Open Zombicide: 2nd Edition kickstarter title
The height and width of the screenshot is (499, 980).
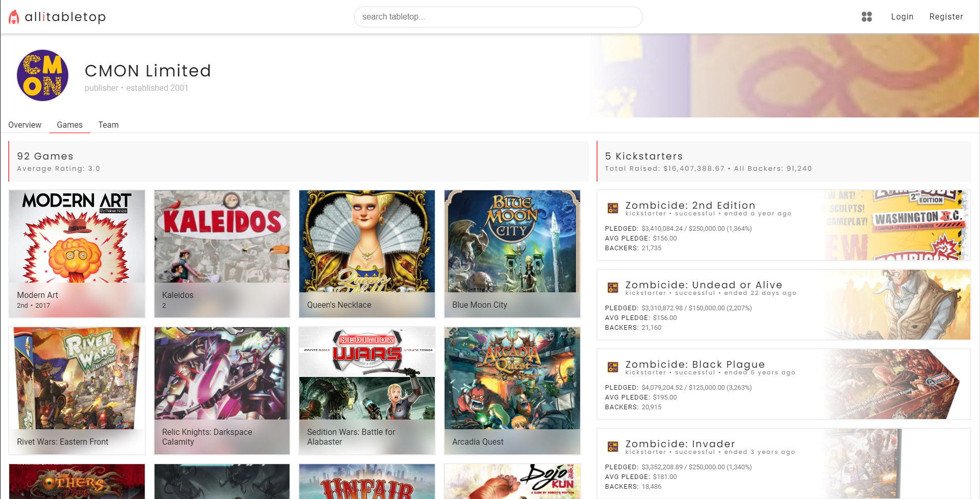(690, 205)
